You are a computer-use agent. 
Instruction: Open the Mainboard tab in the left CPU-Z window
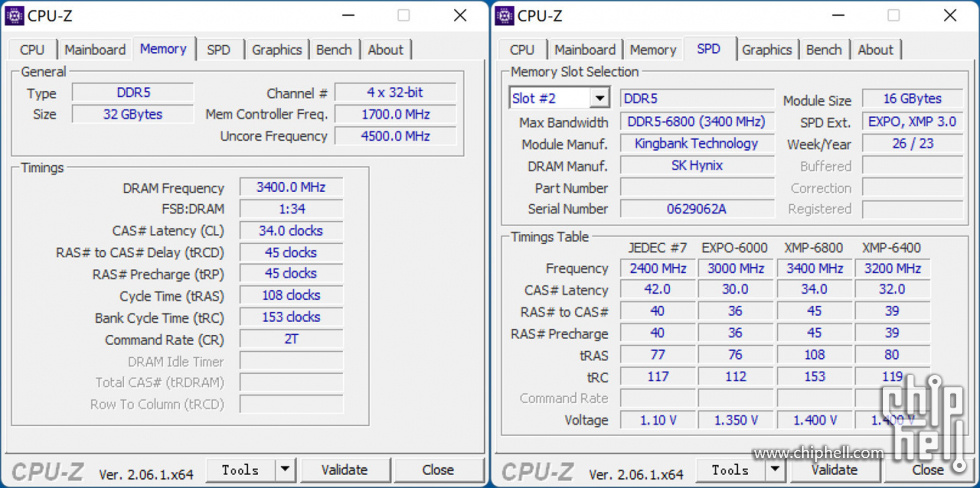[x=95, y=50]
